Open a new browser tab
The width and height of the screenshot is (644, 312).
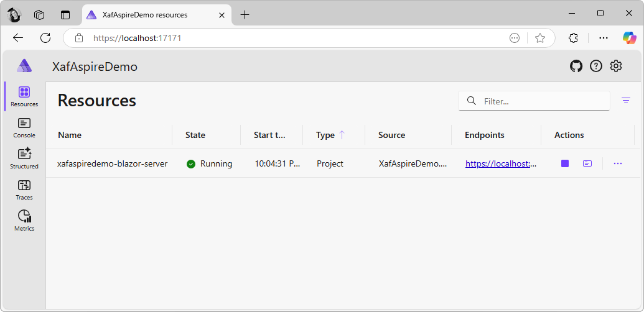tap(245, 15)
